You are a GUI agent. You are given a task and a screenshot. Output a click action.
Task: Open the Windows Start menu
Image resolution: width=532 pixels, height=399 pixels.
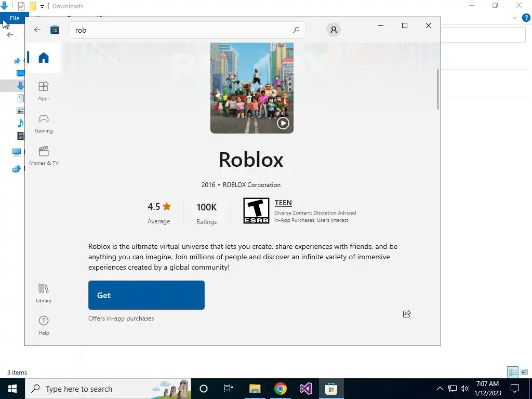pyautogui.click(x=12, y=389)
